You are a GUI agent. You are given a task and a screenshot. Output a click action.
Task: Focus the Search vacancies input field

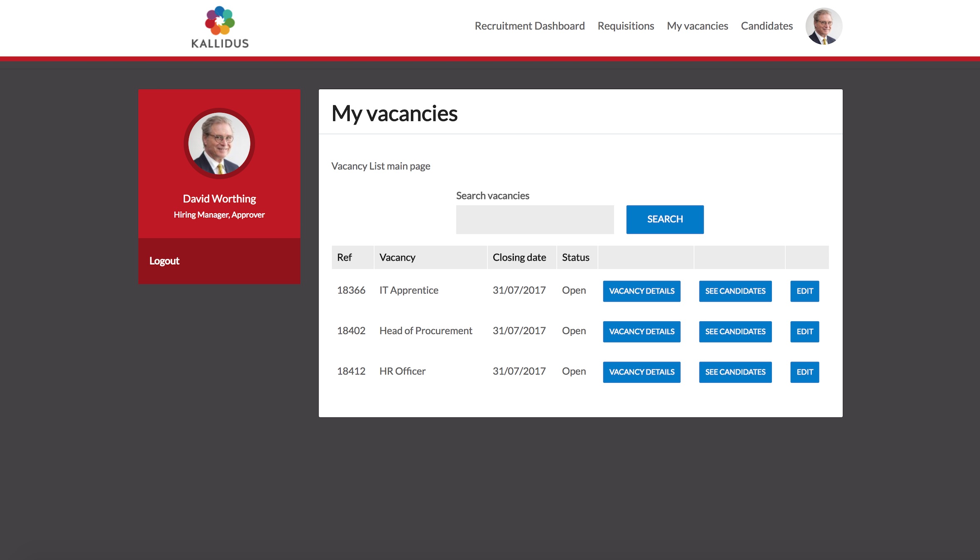[x=535, y=220]
